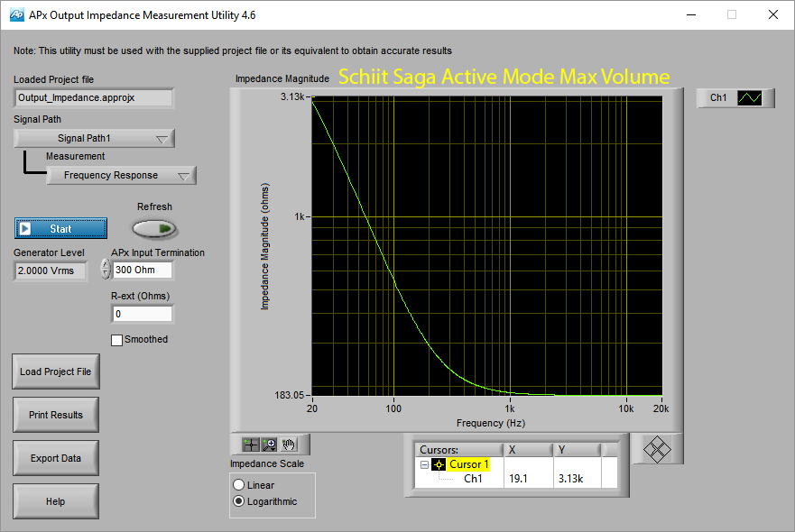Collapse the Cursor 1 tree entry
The height and width of the screenshot is (532, 795).
[x=424, y=464]
